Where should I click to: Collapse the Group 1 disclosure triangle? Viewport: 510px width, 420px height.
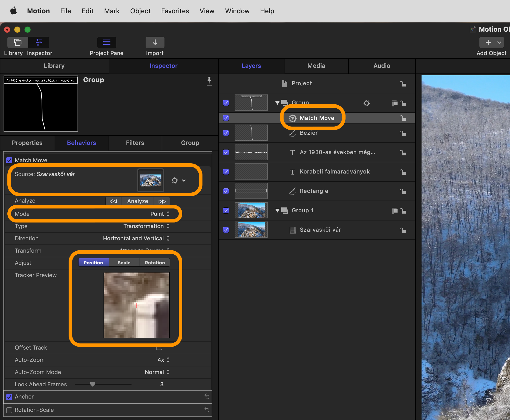point(277,211)
